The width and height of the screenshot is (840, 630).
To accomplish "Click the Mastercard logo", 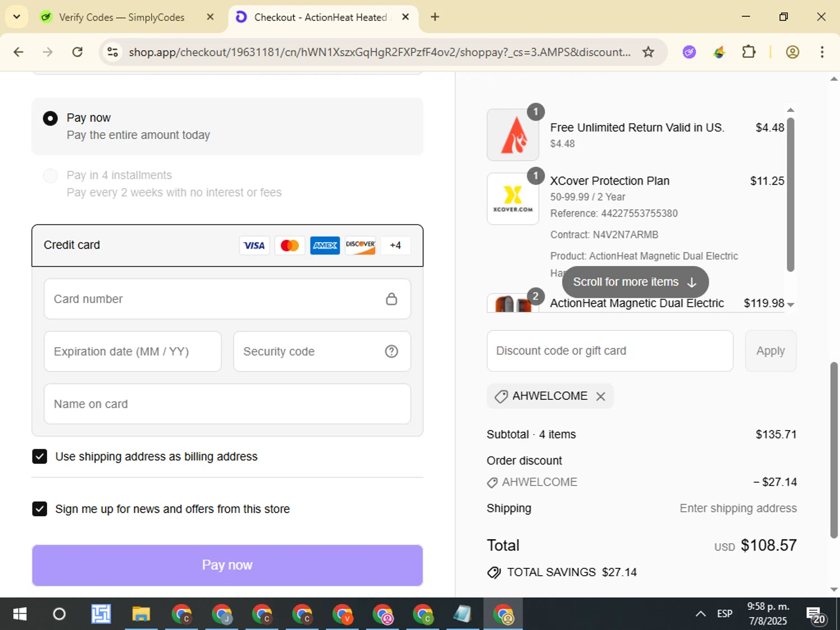I will click(x=290, y=245).
